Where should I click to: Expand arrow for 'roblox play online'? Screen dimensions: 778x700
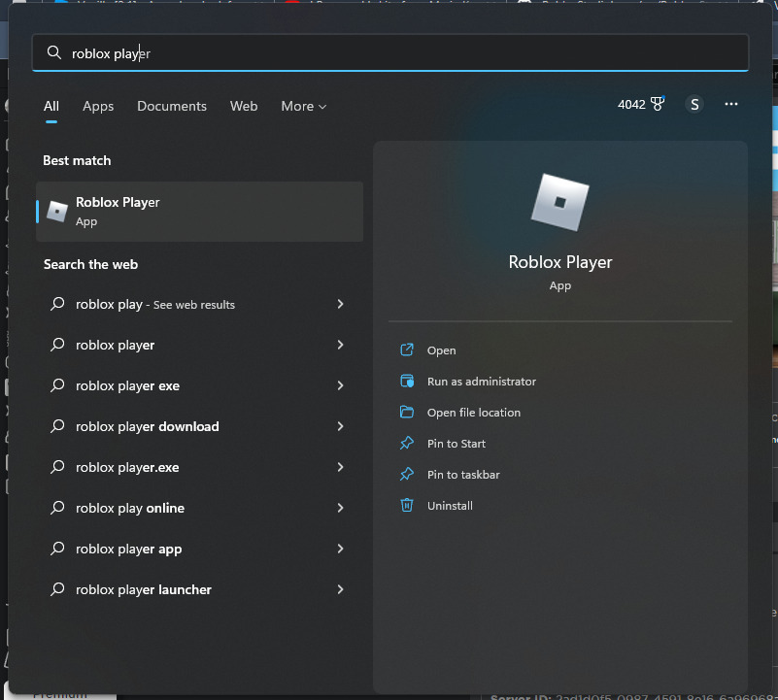340,508
